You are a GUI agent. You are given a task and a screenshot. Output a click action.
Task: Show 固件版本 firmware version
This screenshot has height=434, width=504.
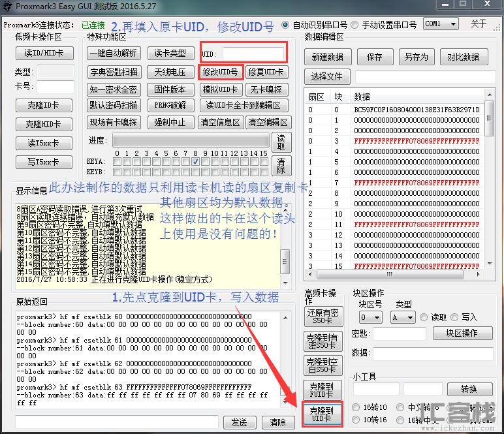click(x=170, y=89)
